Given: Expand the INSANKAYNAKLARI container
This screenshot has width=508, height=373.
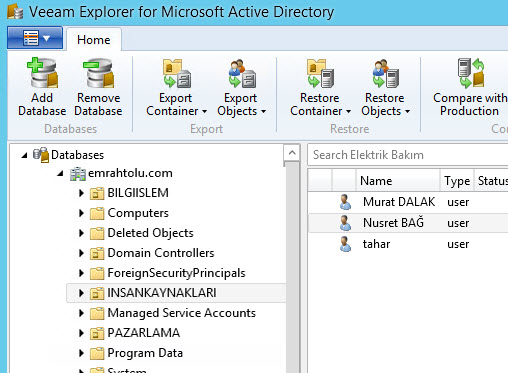Looking at the screenshot, I should (x=81, y=293).
